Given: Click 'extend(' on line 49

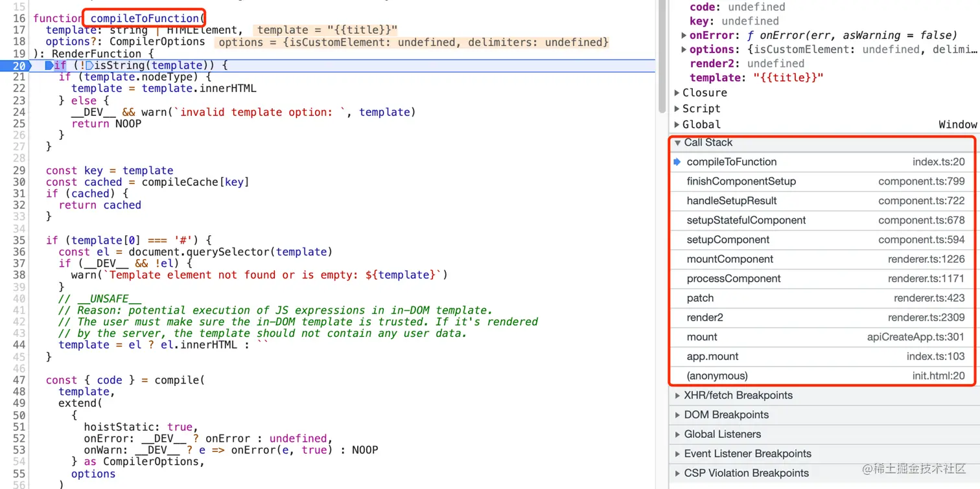Looking at the screenshot, I should click(x=80, y=404).
